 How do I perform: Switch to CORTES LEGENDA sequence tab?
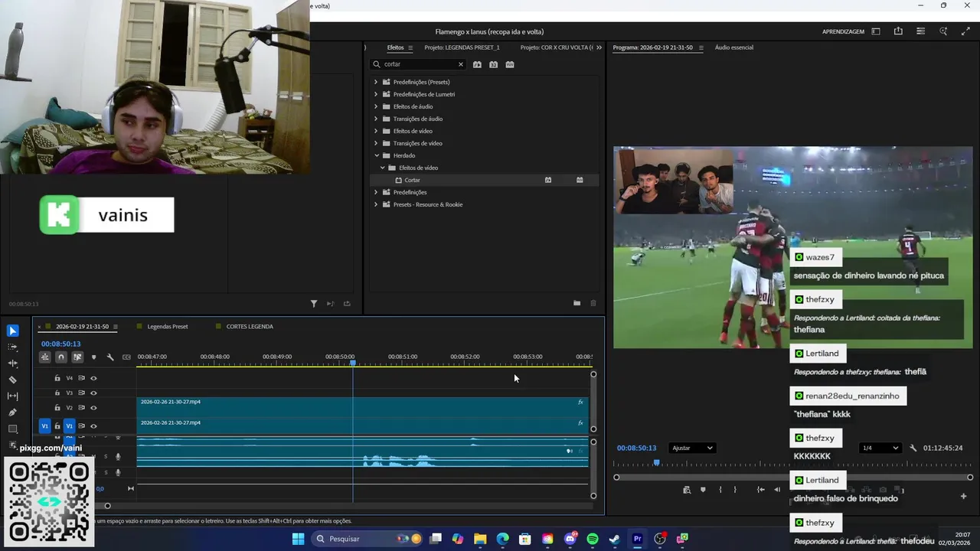point(250,327)
